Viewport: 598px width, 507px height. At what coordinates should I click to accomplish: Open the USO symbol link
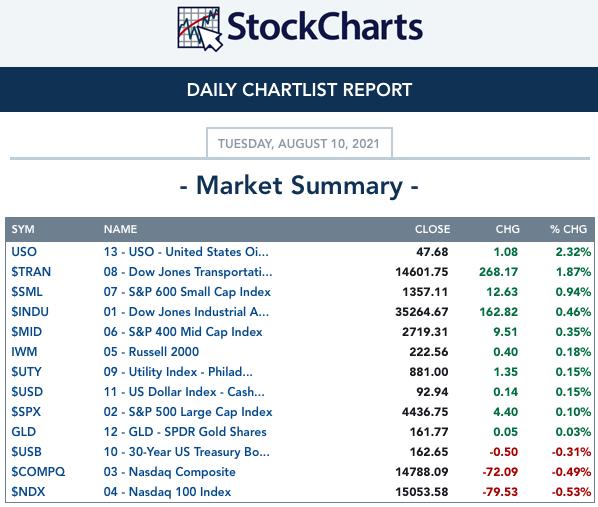coord(24,252)
